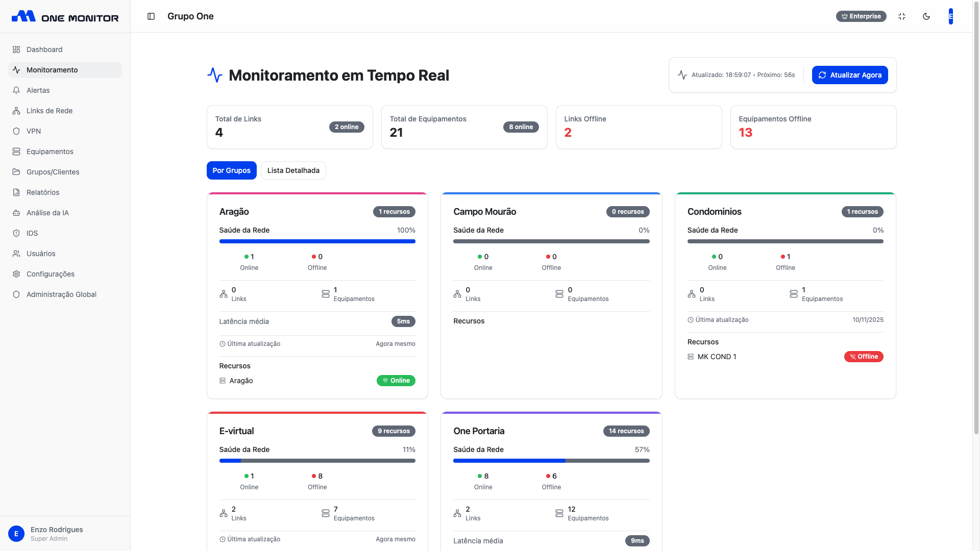This screenshot has width=980, height=551.
Task: Click the One Portaria group card title
Action: coord(479,431)
